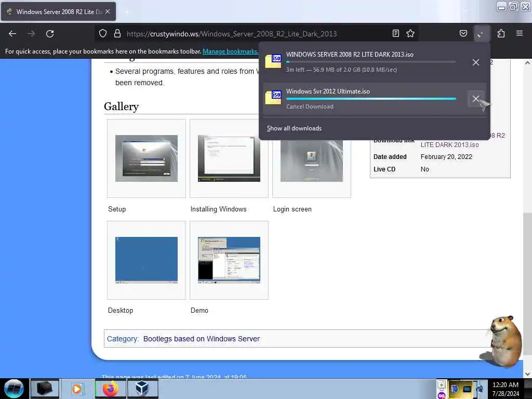
Task: Open the Pocket save icon
Action: click(463, 33)
